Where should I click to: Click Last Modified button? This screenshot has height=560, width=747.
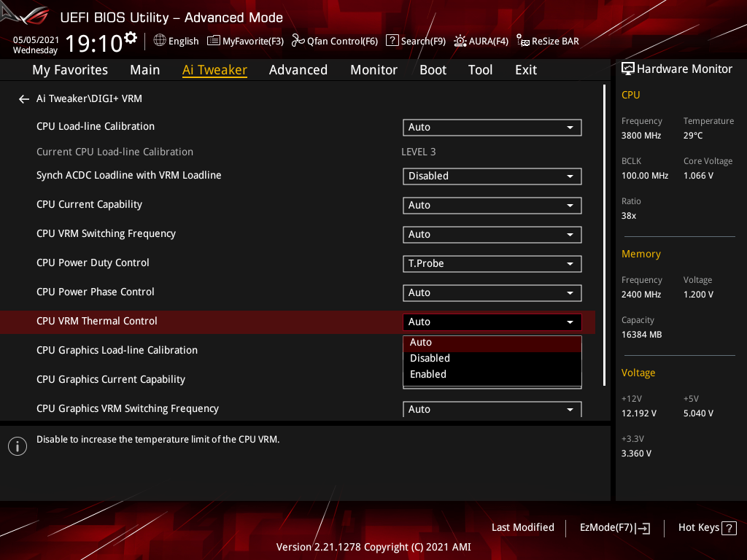click(x=522, y=528)
